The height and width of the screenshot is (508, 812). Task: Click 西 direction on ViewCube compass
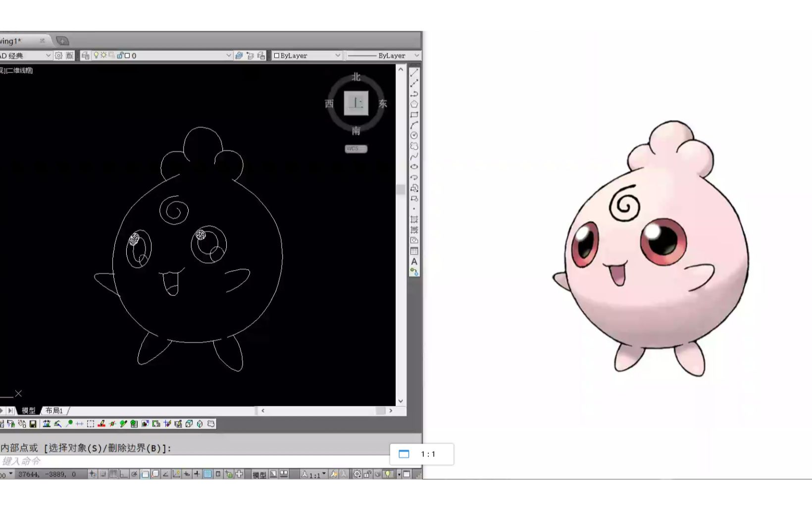[x=329, y=104]
